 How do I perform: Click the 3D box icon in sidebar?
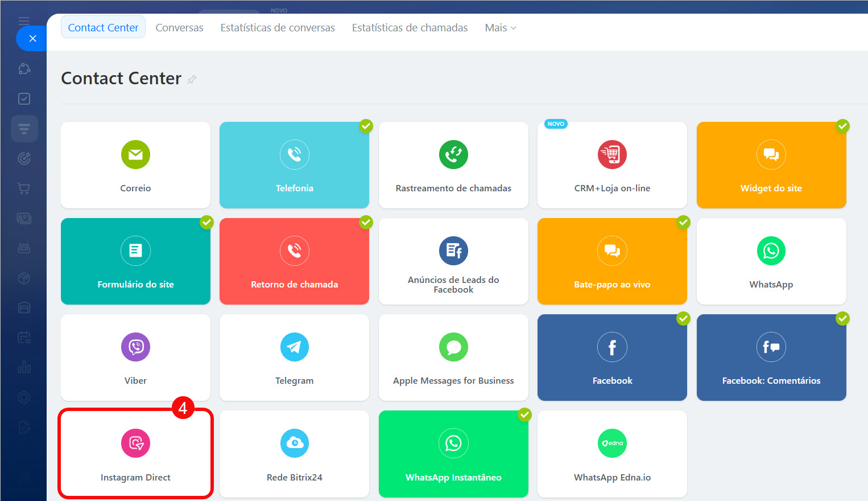[24, 278]
